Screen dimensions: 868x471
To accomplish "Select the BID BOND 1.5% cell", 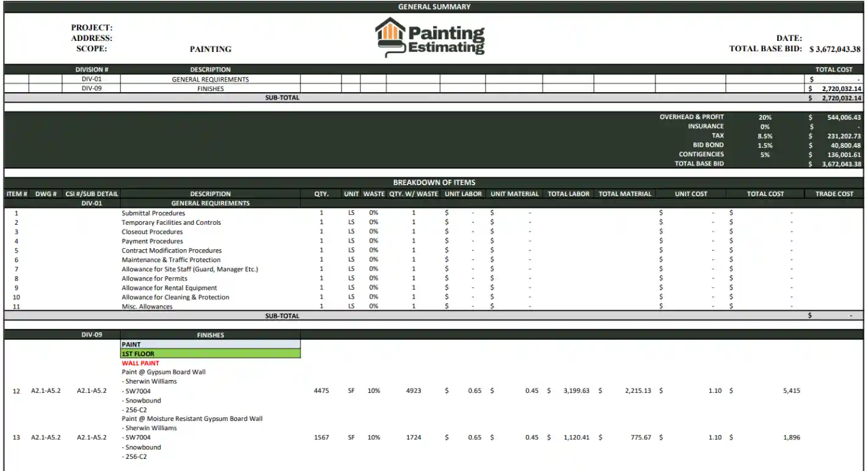I will coord(764,144).
